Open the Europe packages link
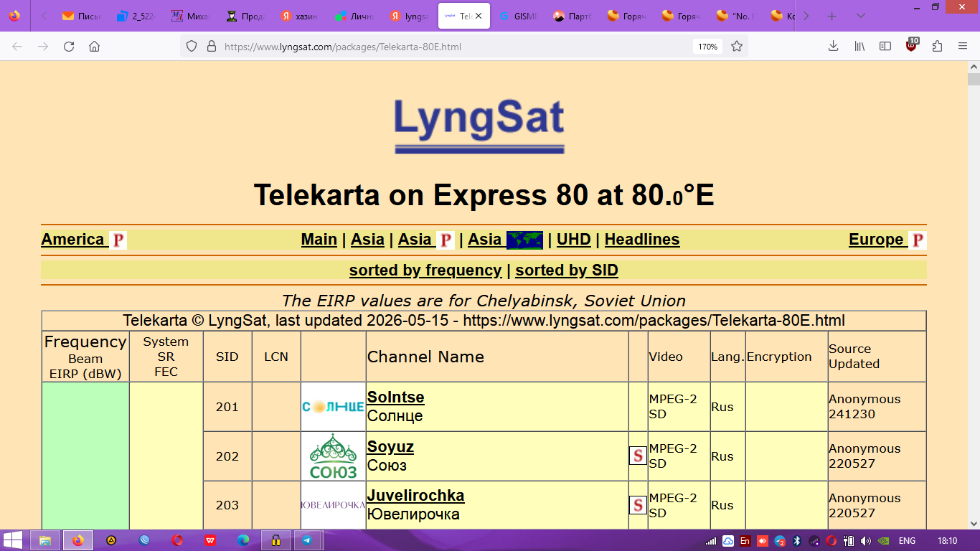This screenshot has width=980, height=551. [x=887, y=240]
